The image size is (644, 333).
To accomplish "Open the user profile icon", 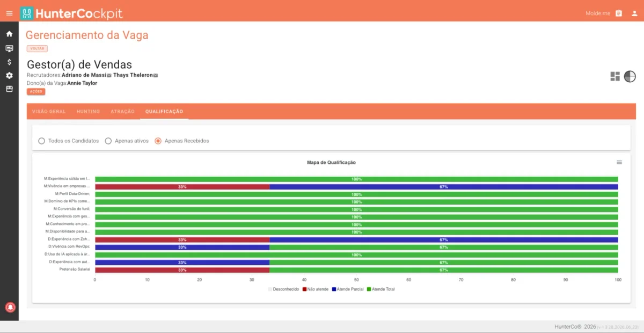I will pos(634,13).
